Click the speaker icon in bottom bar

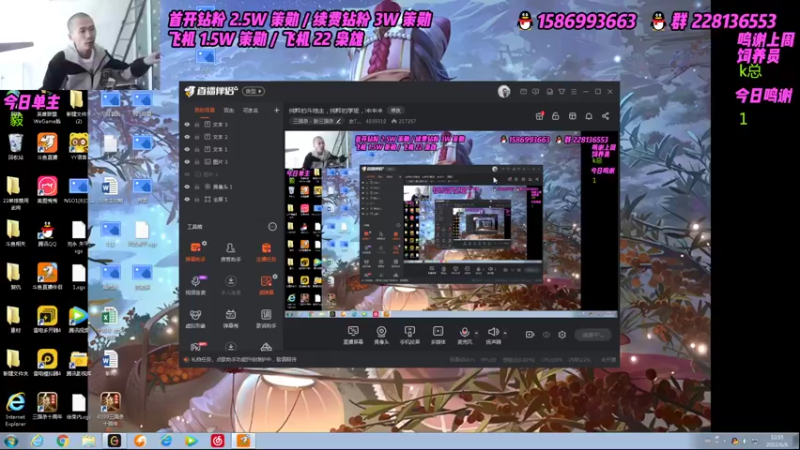pyautogui.click(x=492, y=332)
